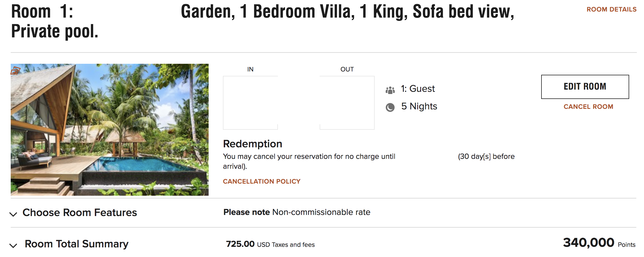Image resolution: width=644 pixels, height=257 pixels.
Task: Open the photo gallery icon on villa image
Action: pos(15,71)
